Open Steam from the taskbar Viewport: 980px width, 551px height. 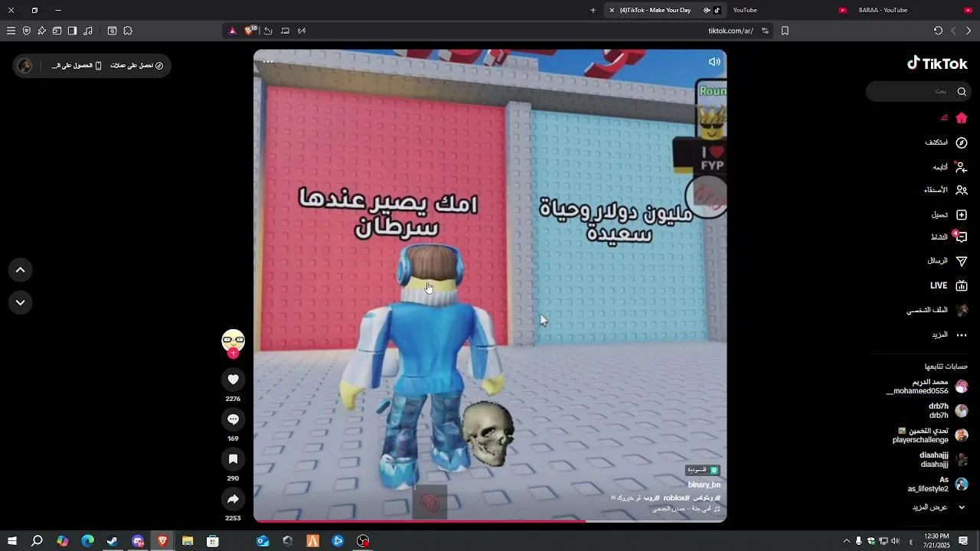click(x=113, y=541)
